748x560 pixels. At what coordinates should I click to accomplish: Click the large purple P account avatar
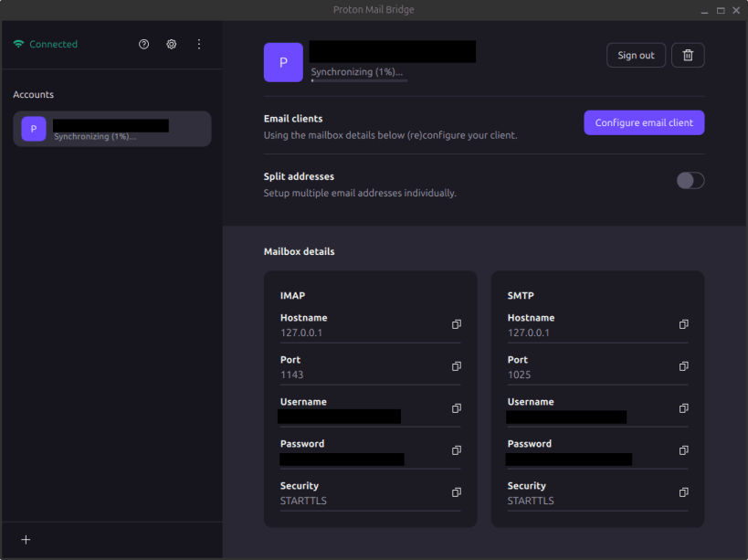tap(283, 62)
